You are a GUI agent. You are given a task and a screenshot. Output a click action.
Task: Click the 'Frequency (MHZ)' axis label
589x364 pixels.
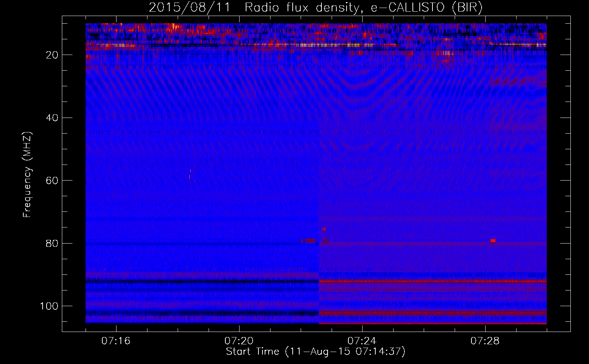[x=27, y=174]
